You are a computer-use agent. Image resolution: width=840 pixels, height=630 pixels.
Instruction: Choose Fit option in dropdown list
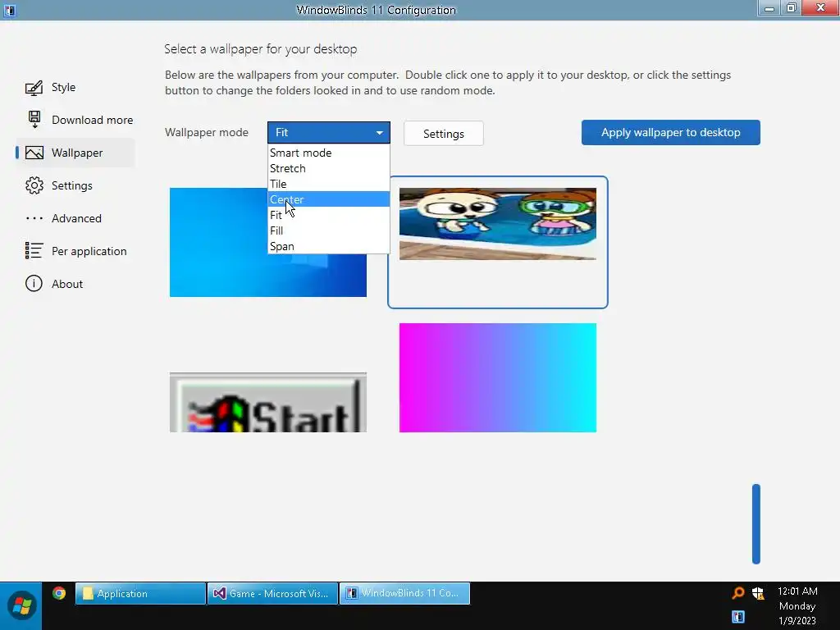click(x=328, y=215)
